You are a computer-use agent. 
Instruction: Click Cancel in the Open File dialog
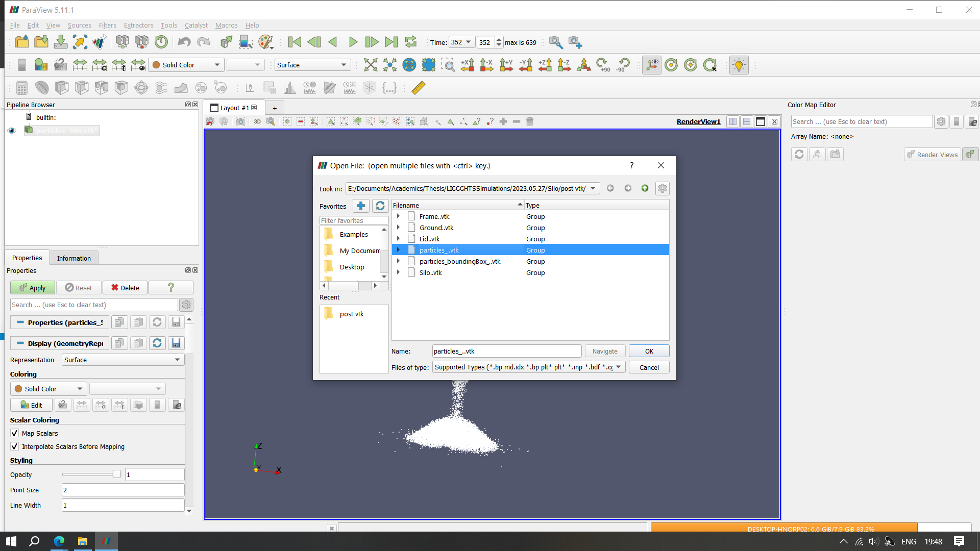coord(649,367)
